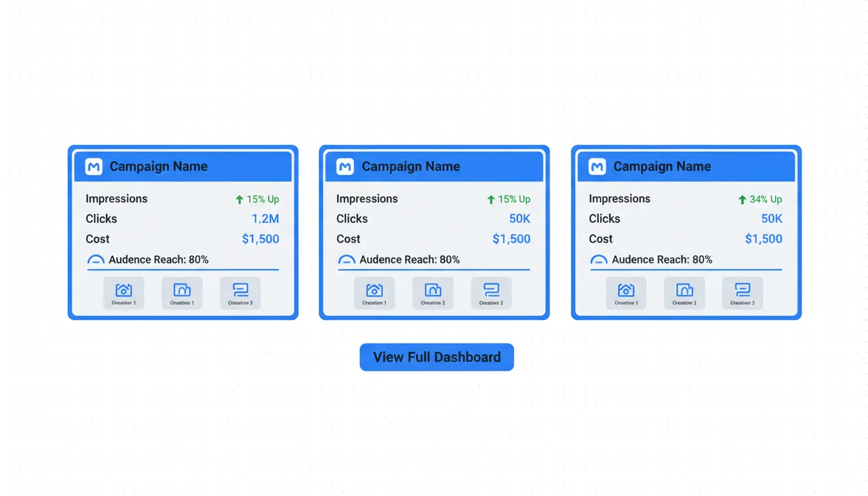Image resolution: width=868 pixels, height=496 pixels.
Task: Click the Campaign Name header of right card
Action: pos(662,167)
